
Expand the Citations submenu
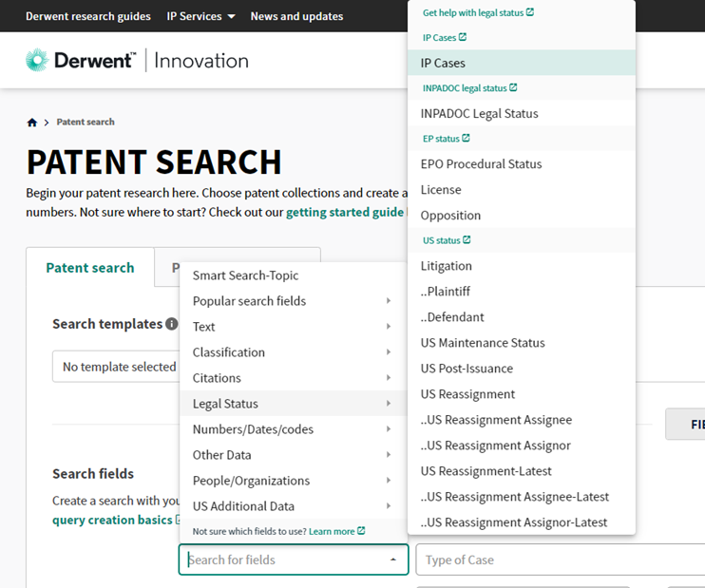click(294, 378)
